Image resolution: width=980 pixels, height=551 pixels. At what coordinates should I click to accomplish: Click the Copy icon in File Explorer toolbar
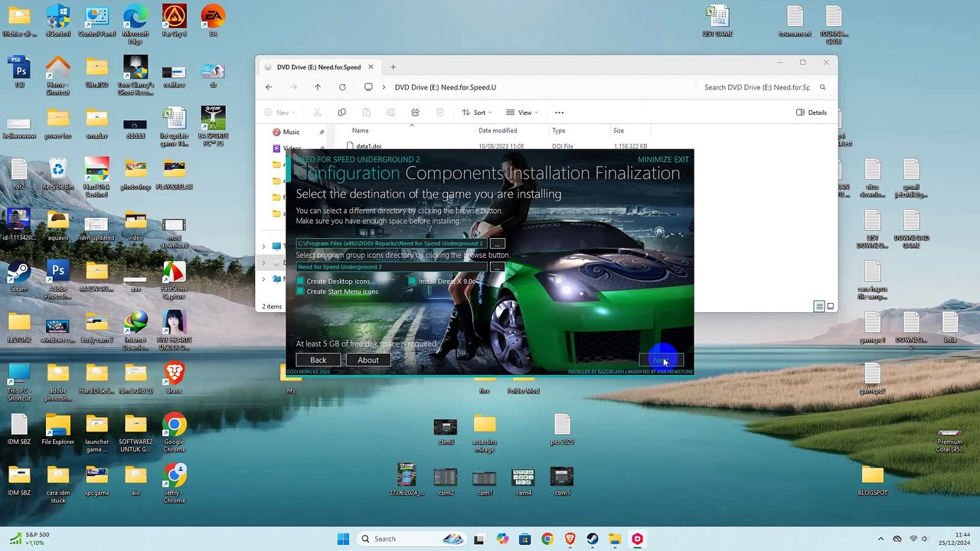[x=342, y=112]
